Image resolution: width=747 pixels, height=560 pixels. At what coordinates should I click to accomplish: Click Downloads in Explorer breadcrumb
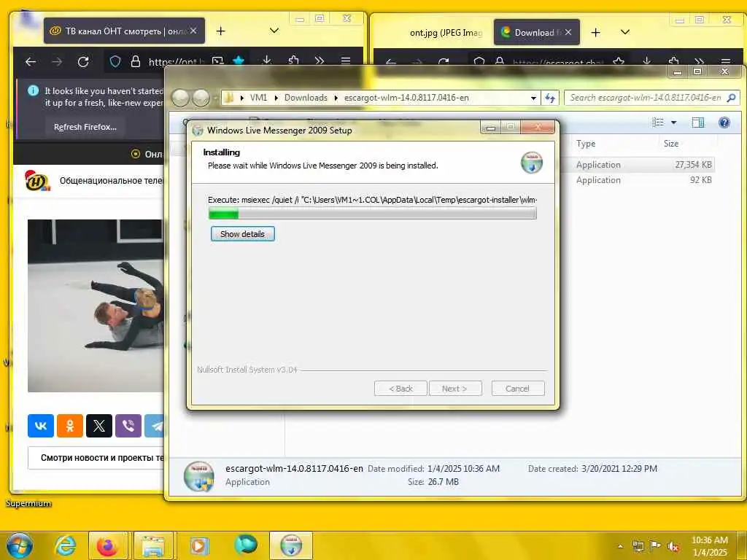point(306,98)
